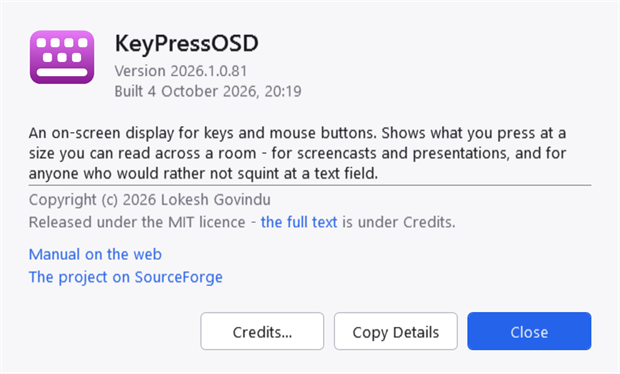This screenshot has height=374, width=620.
Task: Select the Version 2026.1.0.81 text
Action: click(181, 71)
